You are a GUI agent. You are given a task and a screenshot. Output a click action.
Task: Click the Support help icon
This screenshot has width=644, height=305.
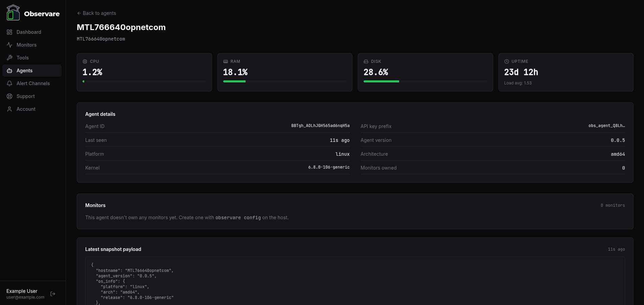[9, 96]
